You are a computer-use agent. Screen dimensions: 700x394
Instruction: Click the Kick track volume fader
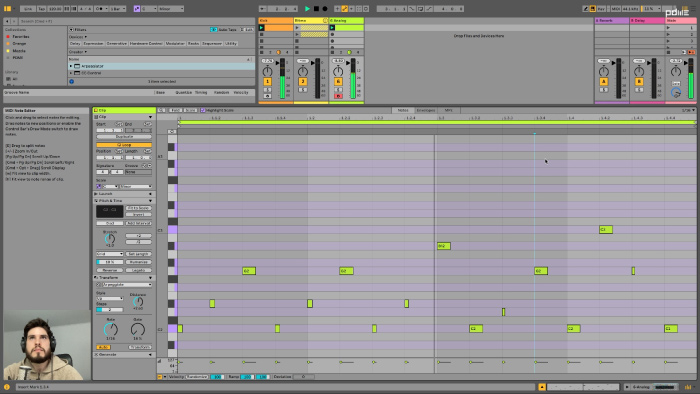point(283,78)
